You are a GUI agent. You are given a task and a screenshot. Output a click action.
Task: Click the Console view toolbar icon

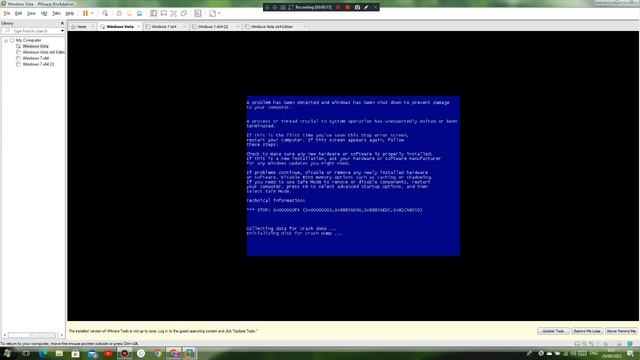(198, 13)
